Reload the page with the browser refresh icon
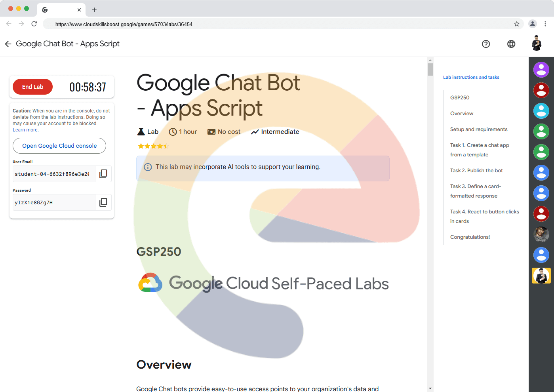This screenshot has width=554, height=392. (x=34, y=24)
